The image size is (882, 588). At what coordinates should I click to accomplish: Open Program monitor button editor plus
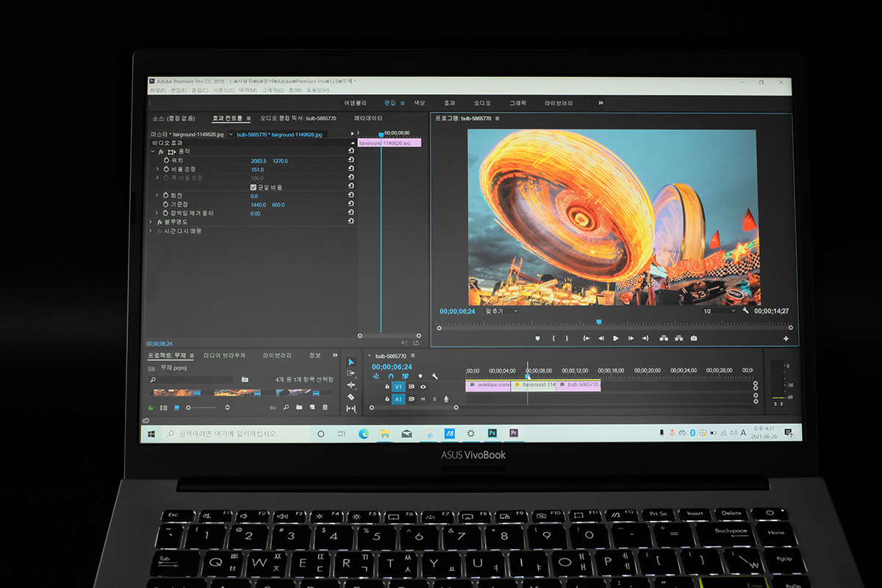(786, 339)
